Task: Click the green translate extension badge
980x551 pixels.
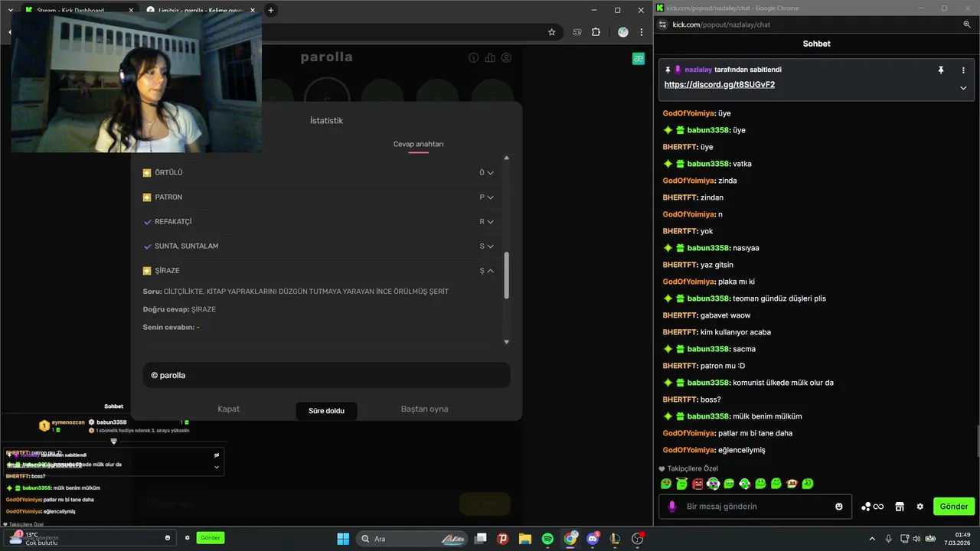Action: [x=639, y=58]
